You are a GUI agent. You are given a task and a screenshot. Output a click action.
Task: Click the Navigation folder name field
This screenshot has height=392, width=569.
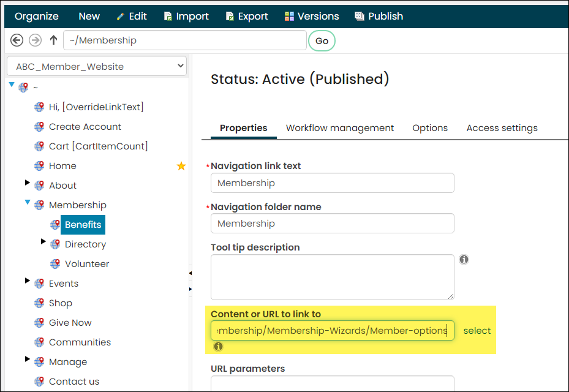tap(333, 223)
